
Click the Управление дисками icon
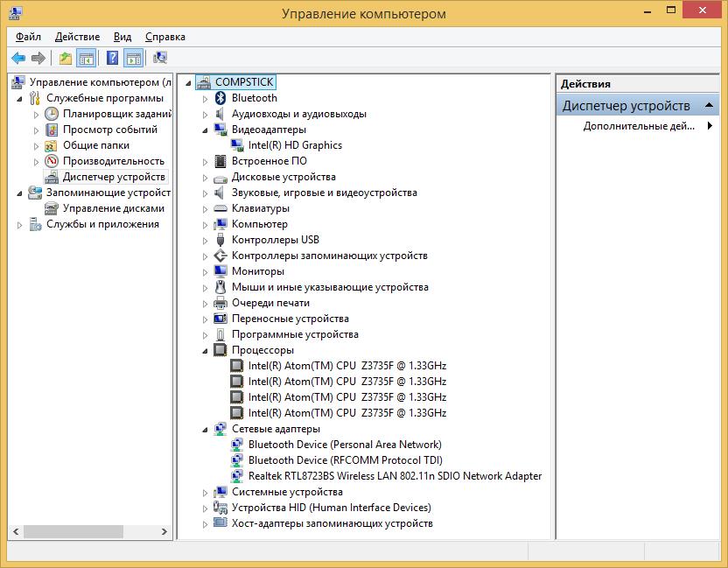(51, 208)
